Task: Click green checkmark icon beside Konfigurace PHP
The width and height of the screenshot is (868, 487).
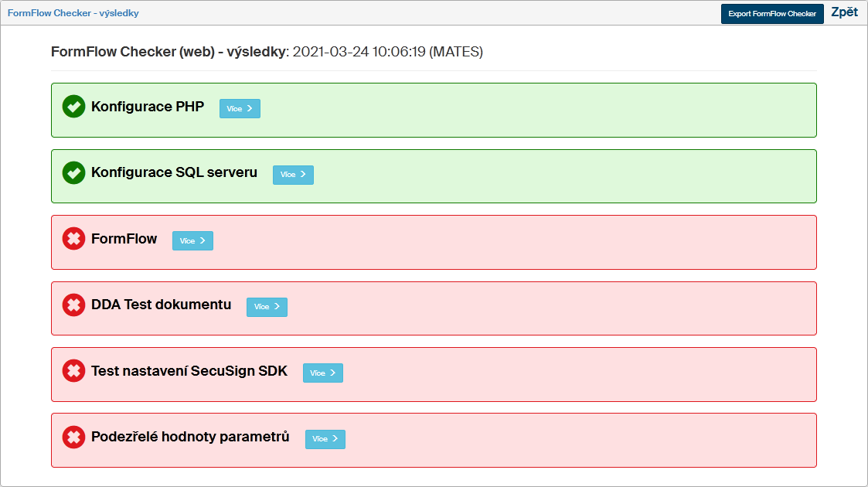Action: (73, 107)
